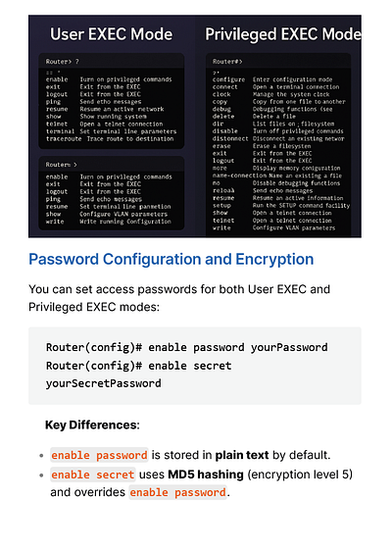Click the Privileged EXEC Mode title
Screen dimensions: 392x550
[283, 34]
